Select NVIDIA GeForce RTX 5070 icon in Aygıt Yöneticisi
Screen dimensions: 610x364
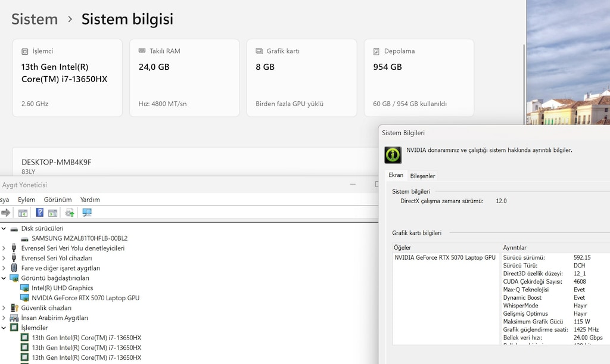[x=24, y=298]
